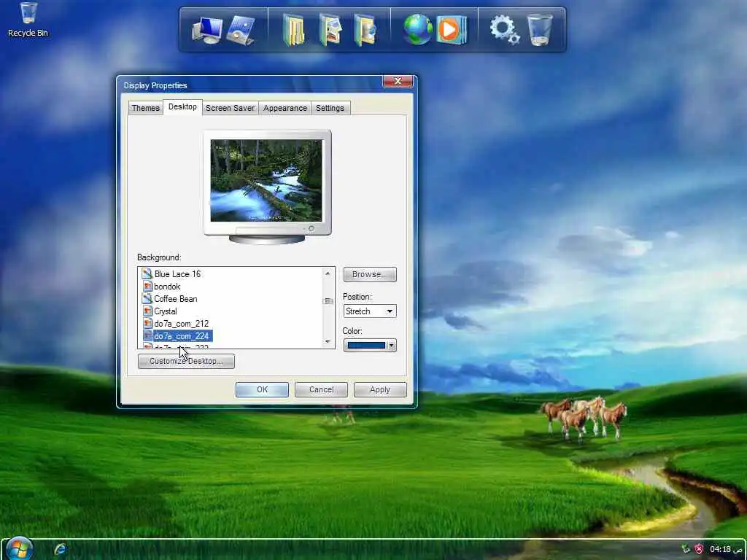Viewport: 747px width, 560px height.
Task: Choose bondok background
Action: point(167,286)
